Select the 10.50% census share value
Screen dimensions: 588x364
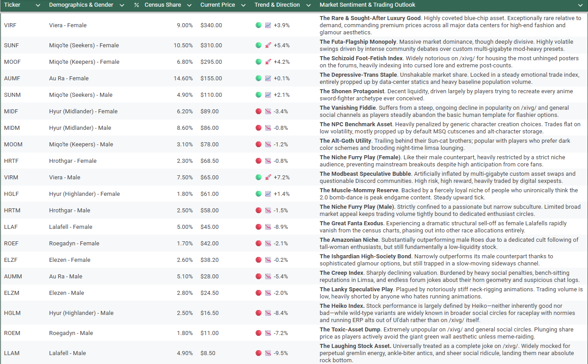(183, 45)
